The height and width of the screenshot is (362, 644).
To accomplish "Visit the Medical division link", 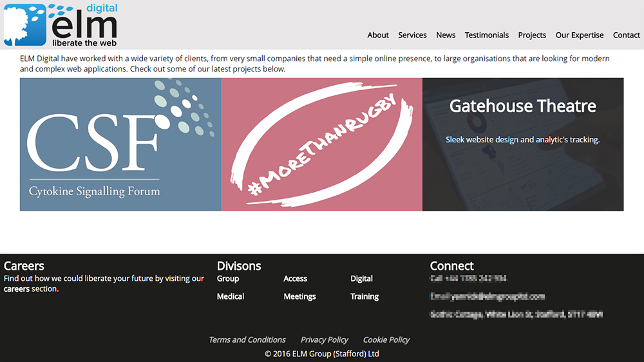I will 231,296.
